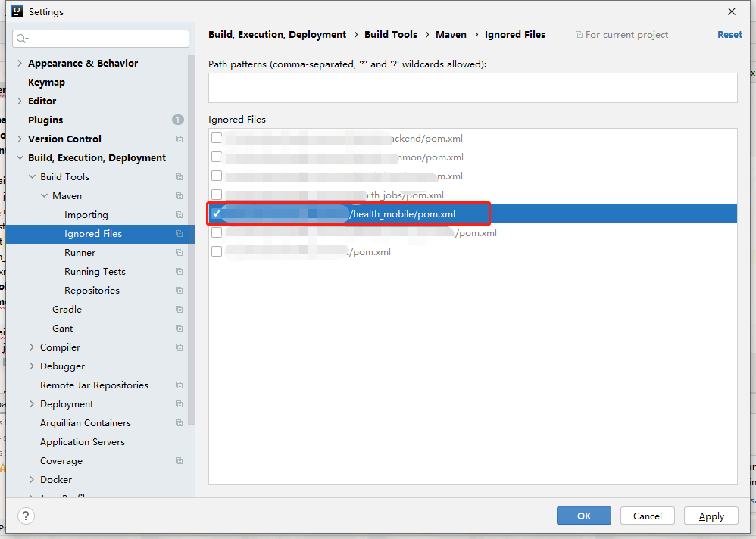Uncheck the health_mobile/pom.xml ignored file
The image size is (756, 539).
[x=217, y=213]
